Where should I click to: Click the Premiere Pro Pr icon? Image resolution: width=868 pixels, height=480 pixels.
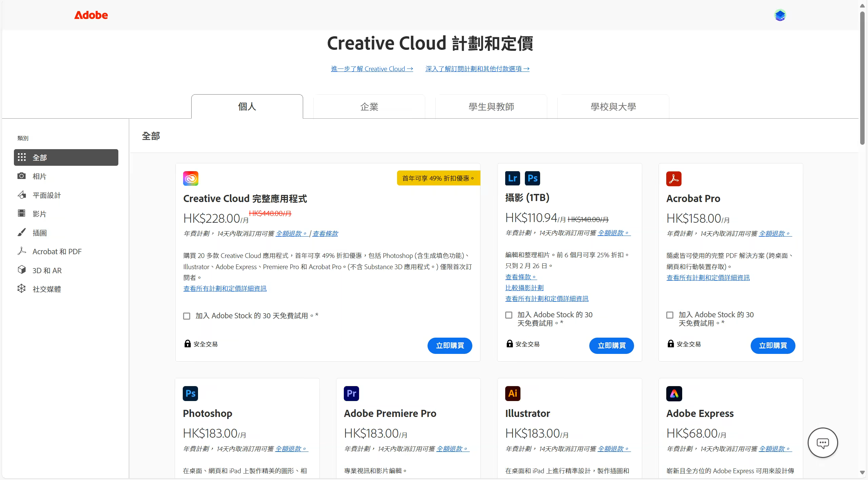351,394
